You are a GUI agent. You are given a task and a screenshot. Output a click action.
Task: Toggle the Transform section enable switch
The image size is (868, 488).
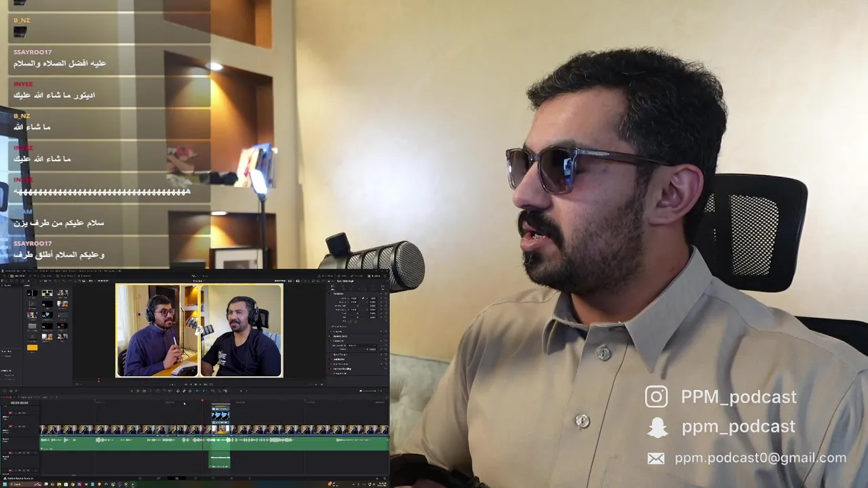pos(331,293)
